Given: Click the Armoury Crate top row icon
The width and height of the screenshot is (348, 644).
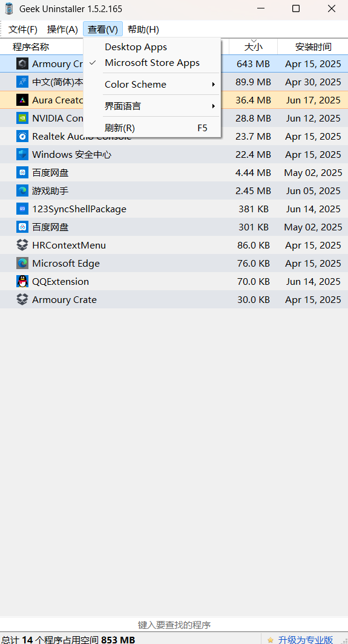Looking at the screenshot, I should 22,63.
